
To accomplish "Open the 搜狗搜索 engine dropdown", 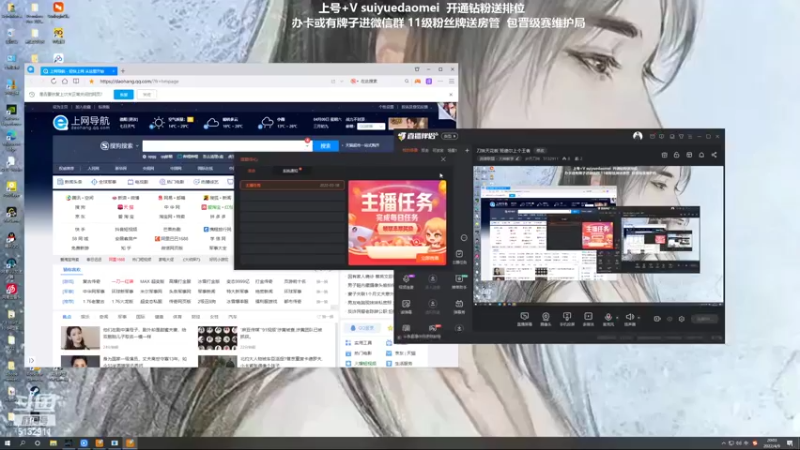I will tap(119, 146).
